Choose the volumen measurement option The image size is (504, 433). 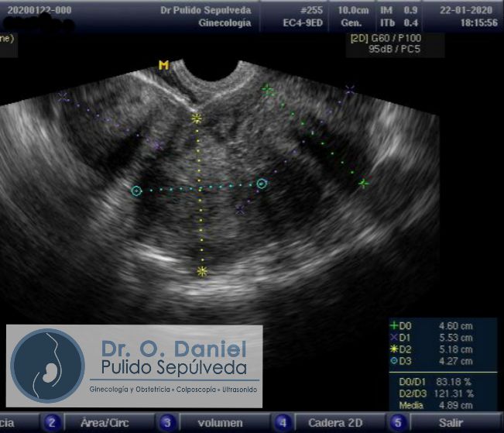tap(220, 423)
